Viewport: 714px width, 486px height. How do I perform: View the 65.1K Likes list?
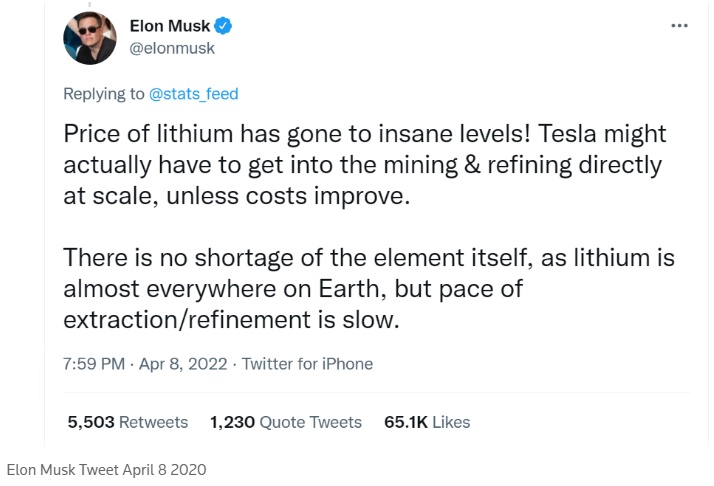tap(427, 422)
